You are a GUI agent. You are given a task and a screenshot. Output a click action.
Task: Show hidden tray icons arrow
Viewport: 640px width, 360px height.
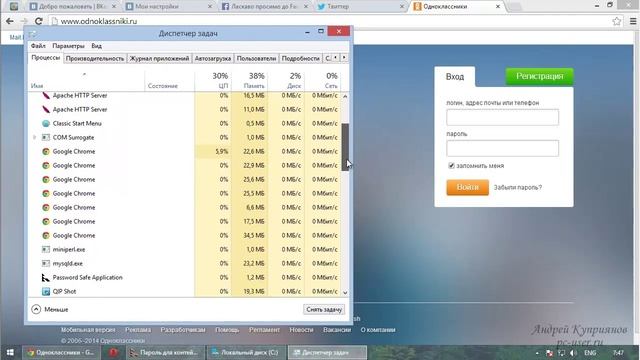pyautogui.click(x=537, y=353)
